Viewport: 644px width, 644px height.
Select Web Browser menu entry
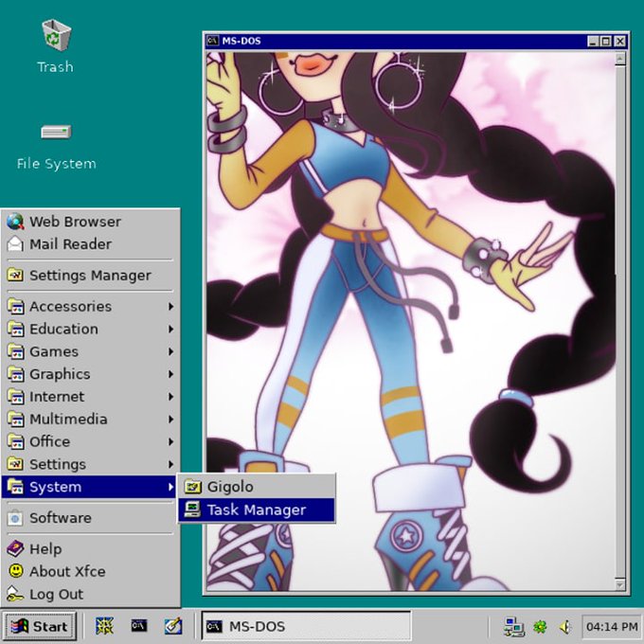[89, 222]
